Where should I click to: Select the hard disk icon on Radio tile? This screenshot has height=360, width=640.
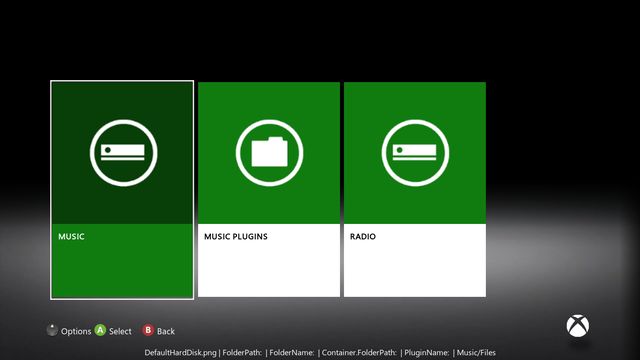click(415, 153)
